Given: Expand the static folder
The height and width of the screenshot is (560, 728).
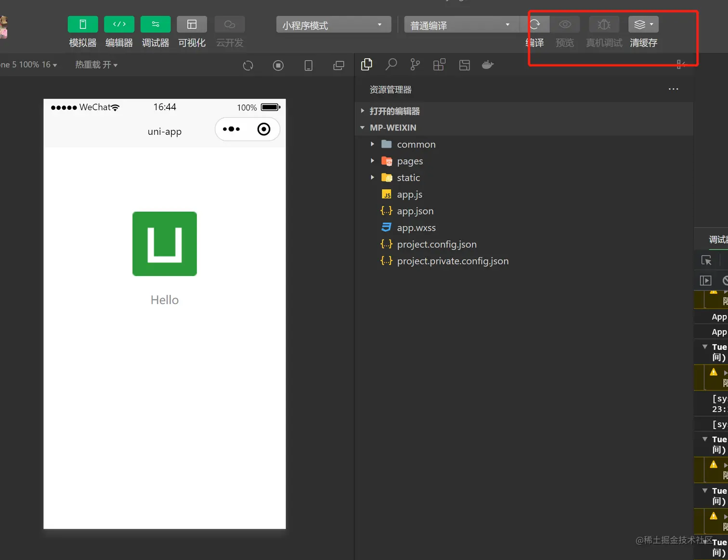Looking at the screenshot, I should click(524, 178).
